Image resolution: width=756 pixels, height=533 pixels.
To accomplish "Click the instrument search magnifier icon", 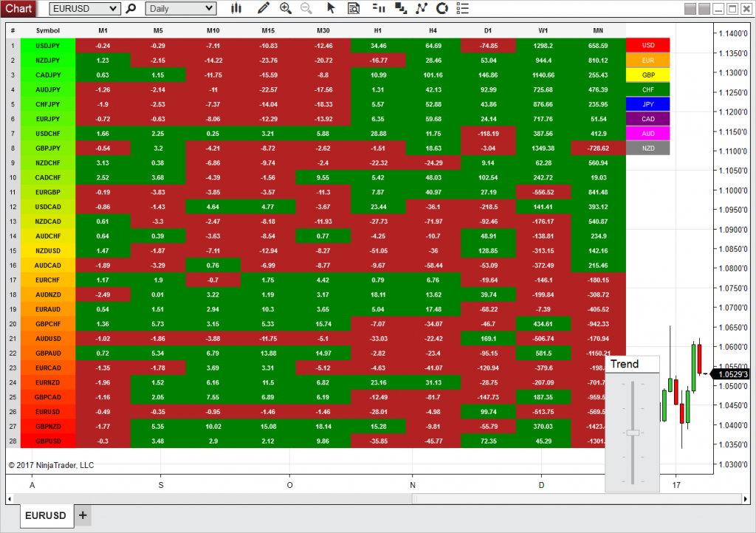I will (131, 8).
